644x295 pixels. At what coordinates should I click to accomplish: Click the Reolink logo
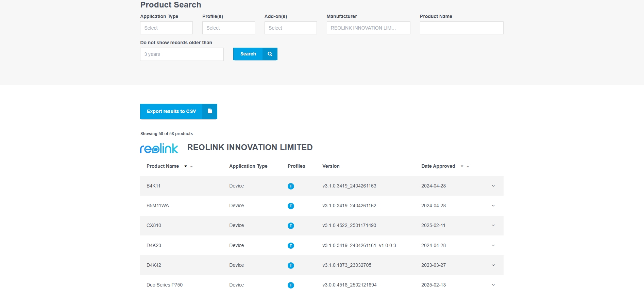coord(159,148)
